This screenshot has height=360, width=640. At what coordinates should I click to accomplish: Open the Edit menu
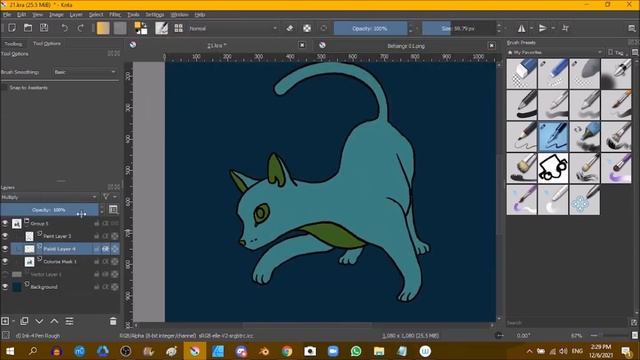[x=22, y=14]
